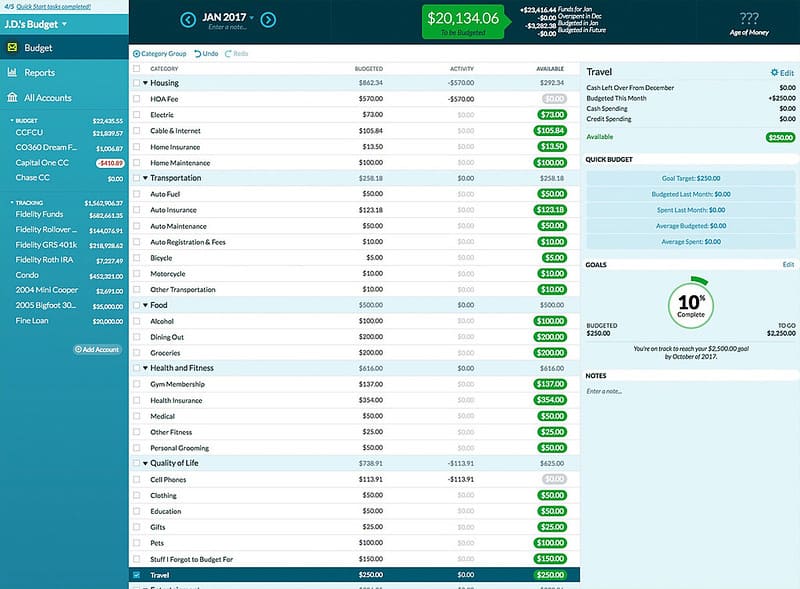The height and width of the screenshot is (589, 800).
Task: Check the Pets row checkbox
Action: pos(136,543)
